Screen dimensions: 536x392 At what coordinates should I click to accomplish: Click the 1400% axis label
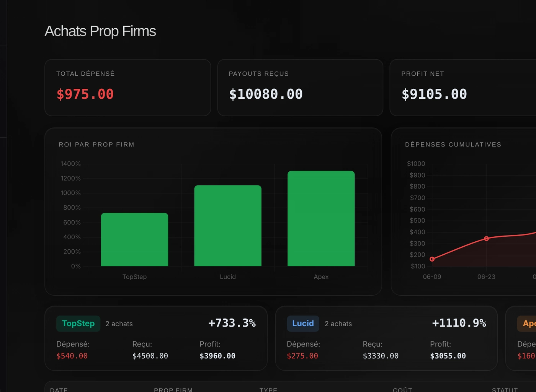click(x=70, y=164)
